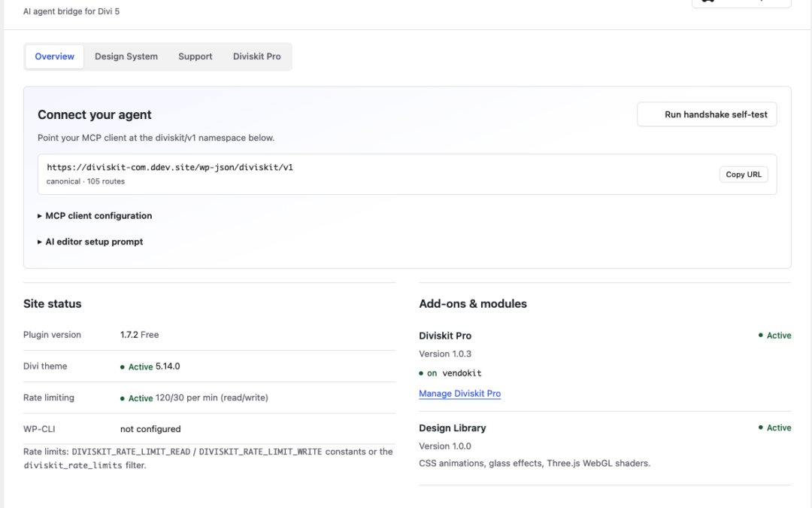Click the 'AI agent bridge for Divi 5' subtitle
Screen dimensions: 812x508
click(x=71, y=11)
